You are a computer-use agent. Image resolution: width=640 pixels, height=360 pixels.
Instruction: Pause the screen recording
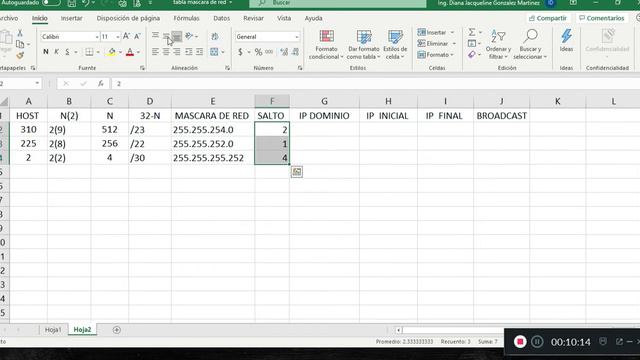[537, 342]
